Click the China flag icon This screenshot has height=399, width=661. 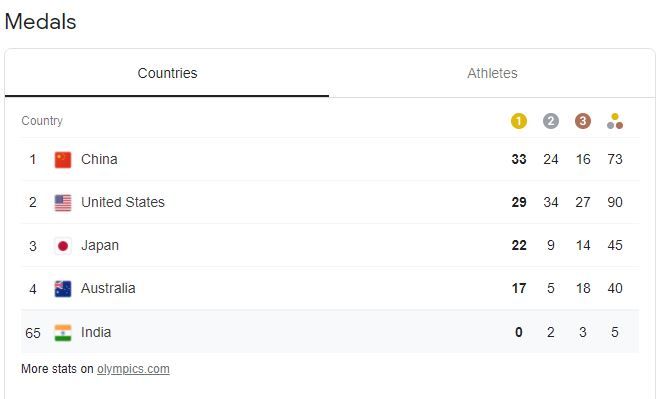click(63, 160)
